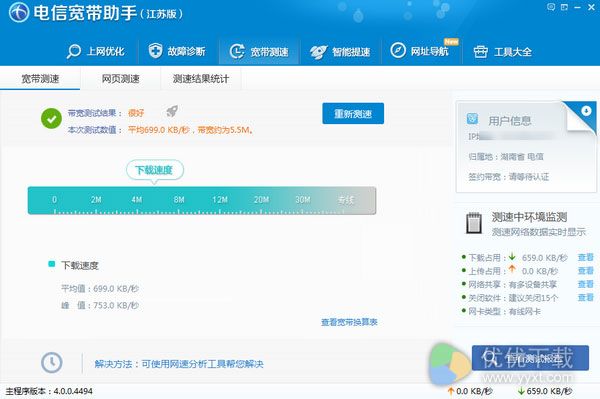The width and height of the screenshot is (600, 399).
Task: Click the 关闭软件:建议关闭15个 text
Action: click(513, 298)
